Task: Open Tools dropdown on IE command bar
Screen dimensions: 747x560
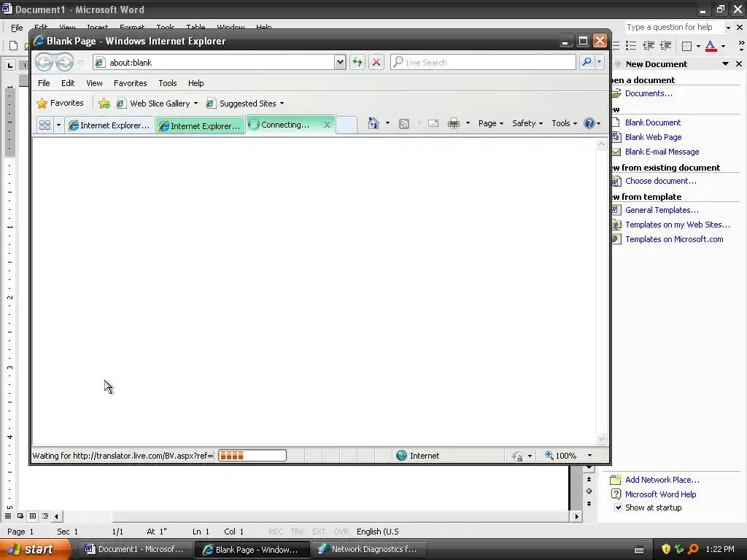Action: tap(564, 123)
